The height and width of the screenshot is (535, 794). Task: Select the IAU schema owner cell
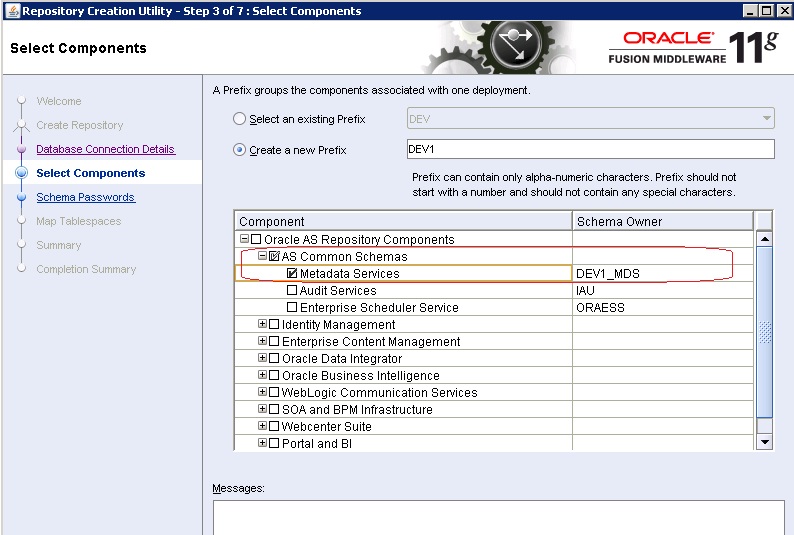663,290
